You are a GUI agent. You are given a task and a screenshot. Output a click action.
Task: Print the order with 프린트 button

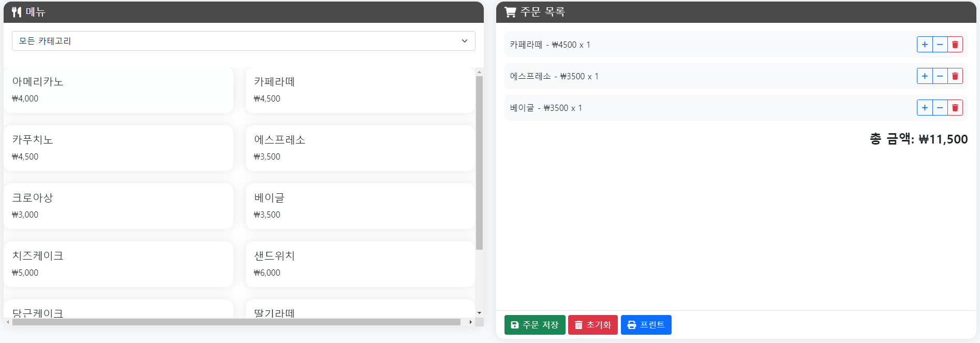pyautogui.click(x=646, y=325)
